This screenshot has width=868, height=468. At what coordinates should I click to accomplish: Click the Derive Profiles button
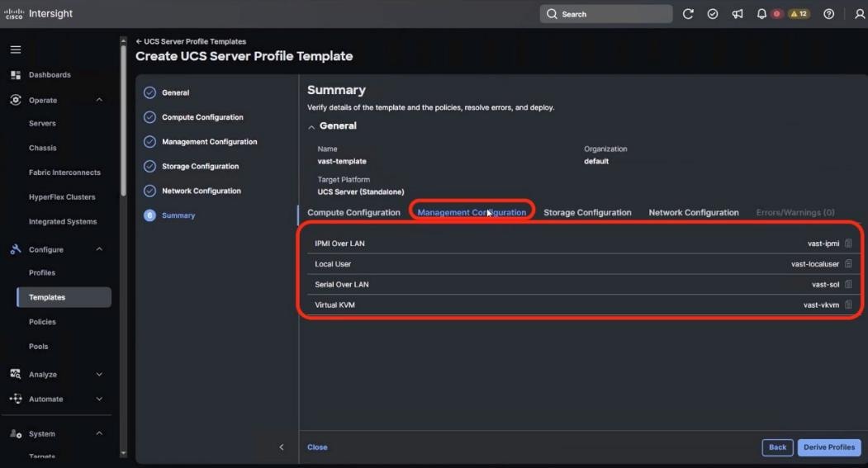829,447
